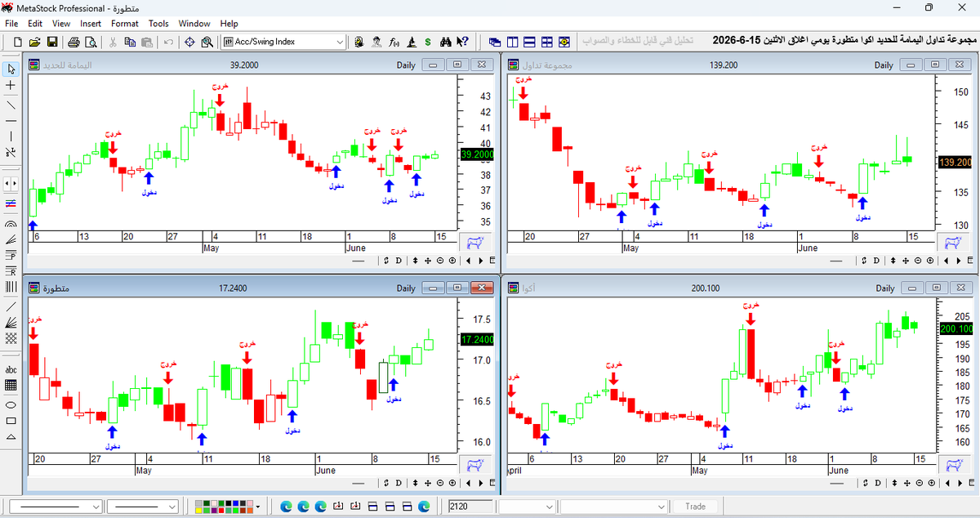Open the Edit menu
This screenshot has height=518, width=980.
point(36,24)
